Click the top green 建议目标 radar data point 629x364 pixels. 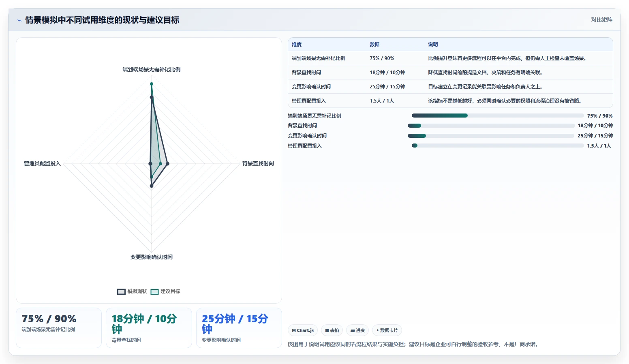(152, 84)
